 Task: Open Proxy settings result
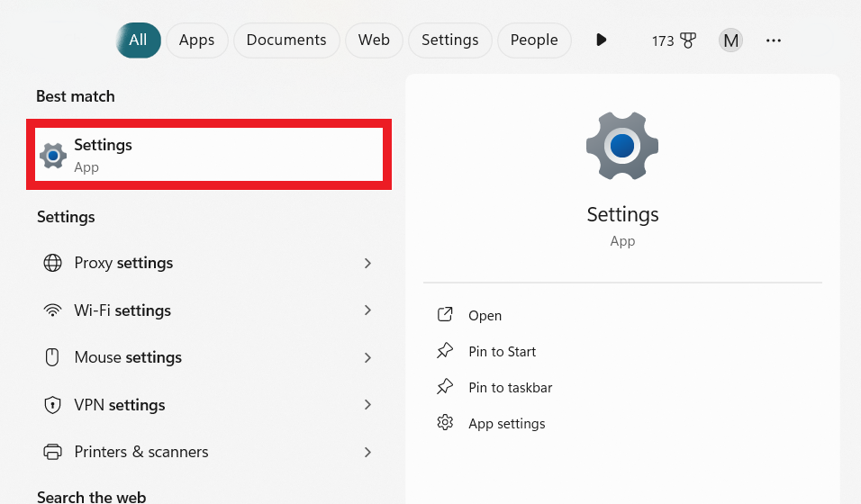pyautogui.click(x=209, y=263)
